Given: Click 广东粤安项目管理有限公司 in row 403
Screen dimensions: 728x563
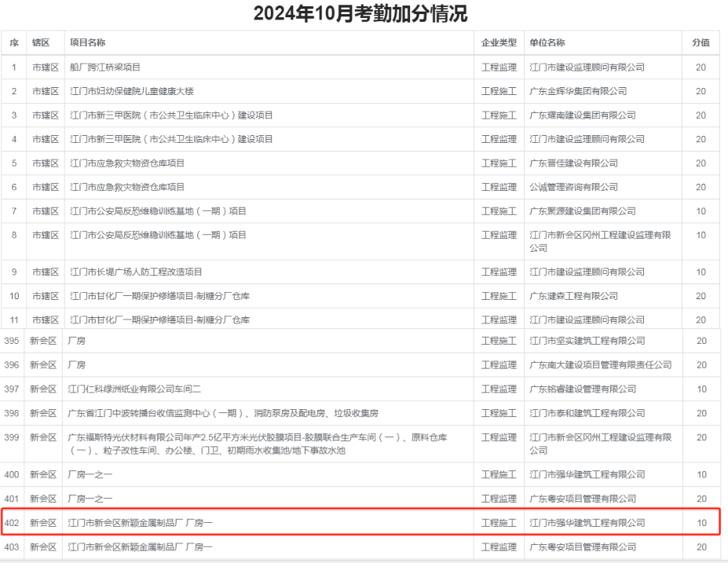Looking at the screenshot, I should pyautogui.click(x=582, y=547).
